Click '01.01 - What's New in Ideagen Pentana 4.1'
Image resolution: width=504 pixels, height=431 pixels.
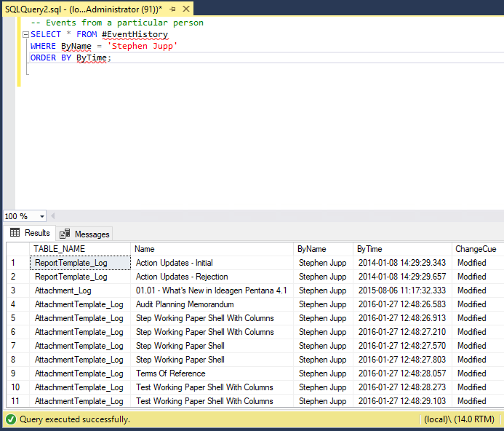[x=212, y=290]
